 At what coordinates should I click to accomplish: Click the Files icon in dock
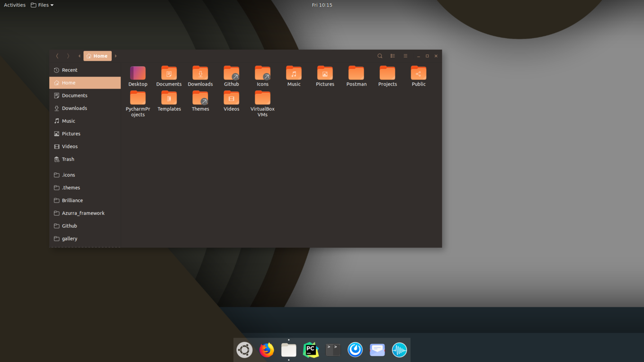pyautogui.click(x=289, y=350)
